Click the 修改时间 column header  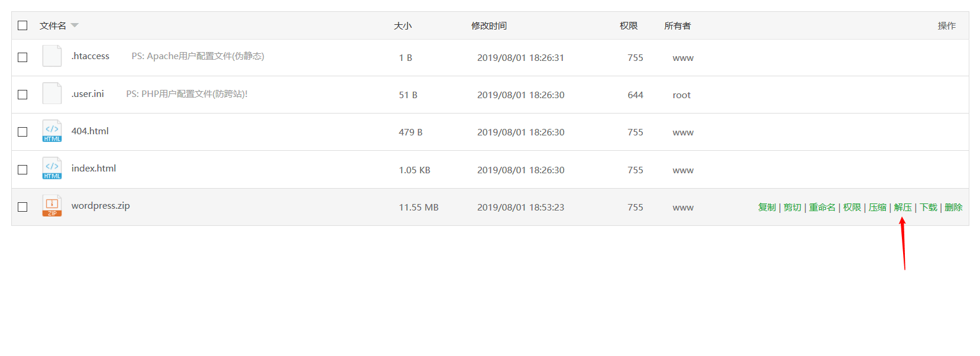point(489,26)
